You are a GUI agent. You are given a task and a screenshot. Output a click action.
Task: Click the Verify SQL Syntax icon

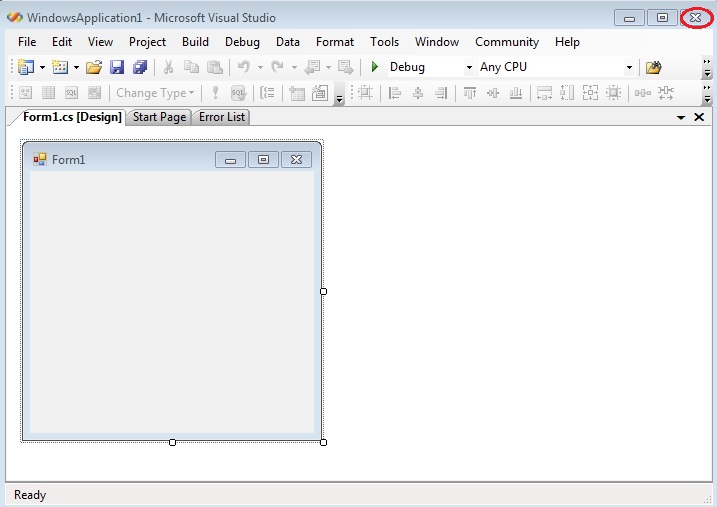coord(238,93)
